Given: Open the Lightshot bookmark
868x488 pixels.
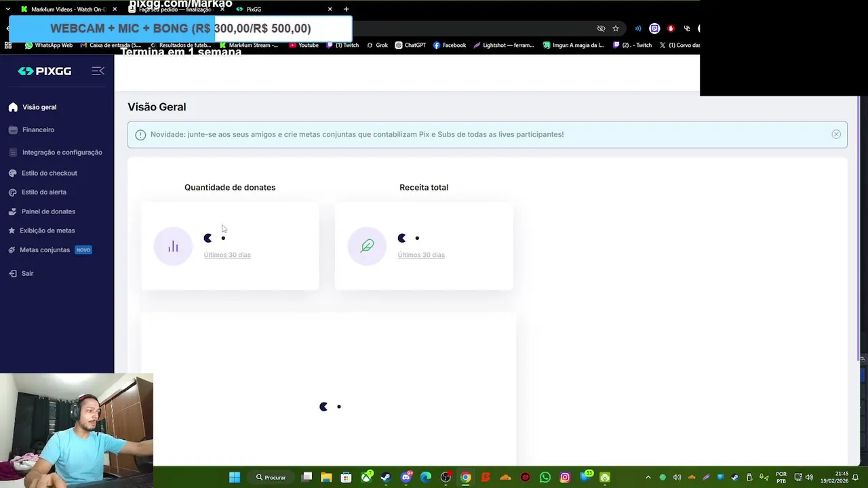Looking at the screenshot, I should click(x=504, y=45).
